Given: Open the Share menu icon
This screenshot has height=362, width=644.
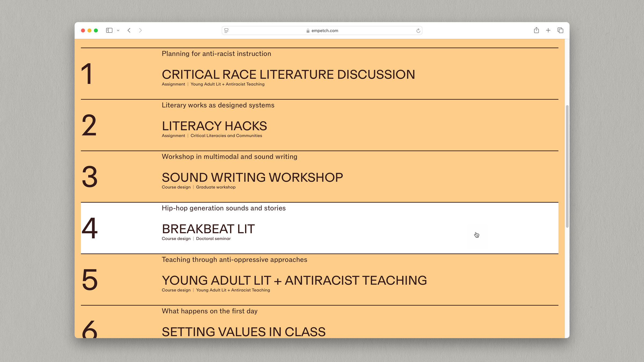Looking at the screenshot, I should point(536,30).
